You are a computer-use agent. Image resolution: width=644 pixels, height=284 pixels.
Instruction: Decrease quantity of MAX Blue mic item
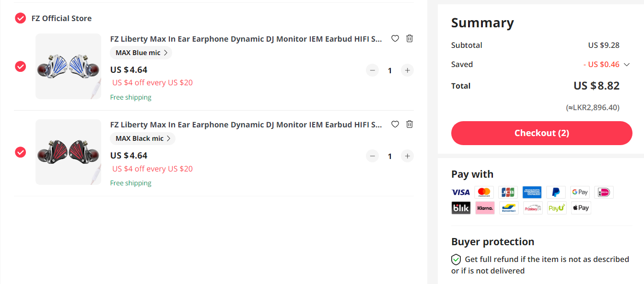pos(373,70)
